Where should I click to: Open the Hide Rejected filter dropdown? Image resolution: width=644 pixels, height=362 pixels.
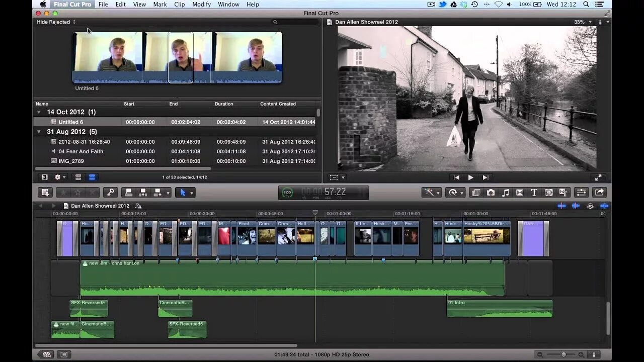point(56,22)
